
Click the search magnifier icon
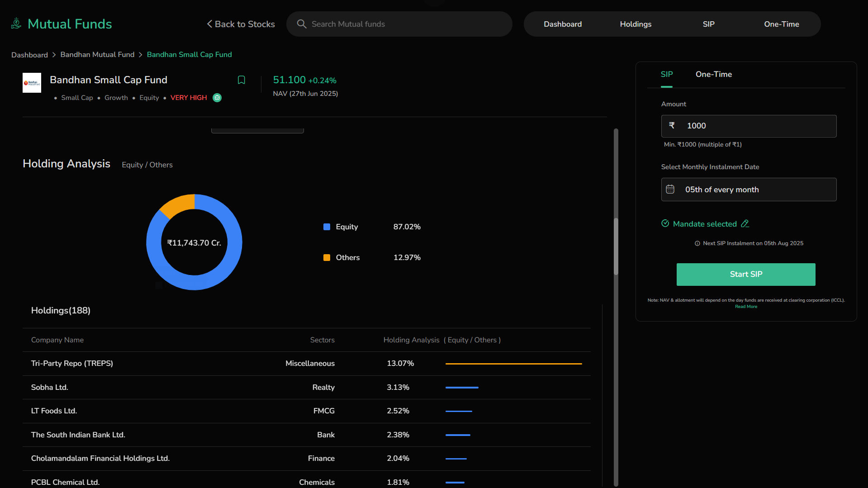tap(302, 24)
